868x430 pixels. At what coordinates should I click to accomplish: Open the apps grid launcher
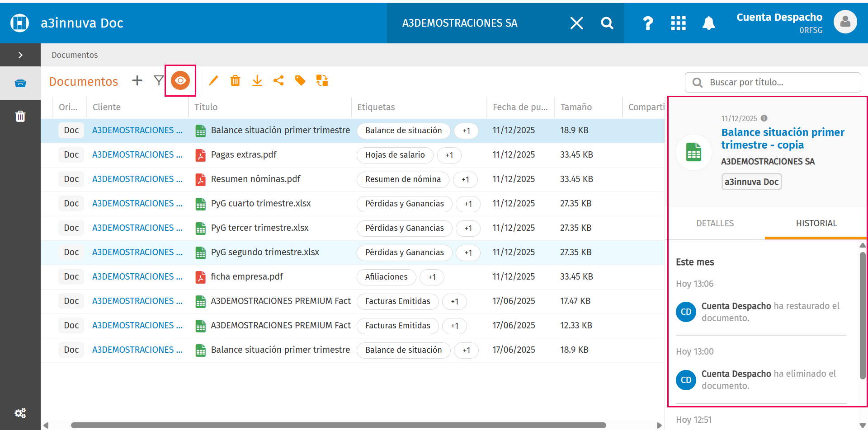[678, 23]
